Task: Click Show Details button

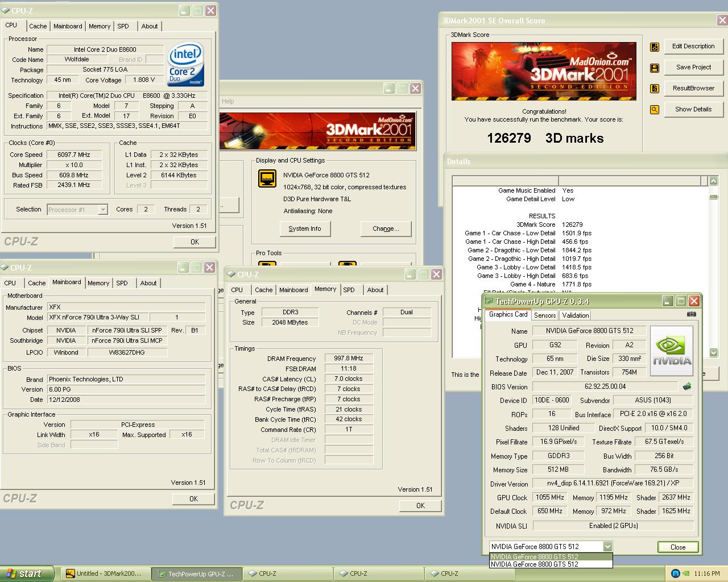Action: 693,110
